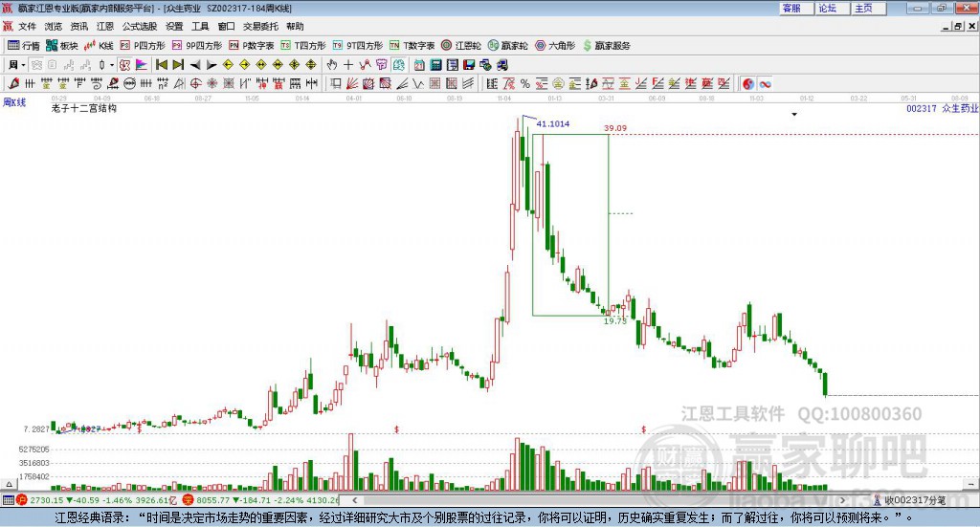Open the 9T四方形 tool
Viewport: 980px width, 527px height.
pyautogui.click(x=358, y=46)
